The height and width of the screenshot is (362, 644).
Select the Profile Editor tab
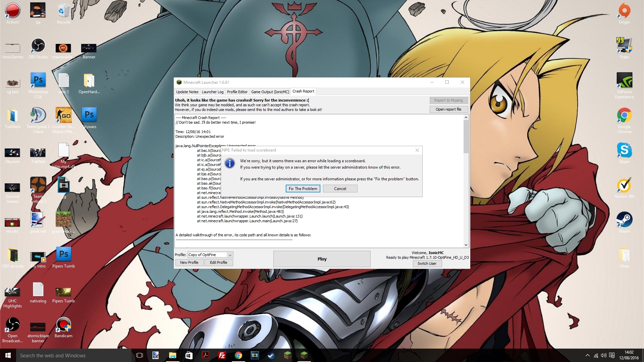coord(237,92)
